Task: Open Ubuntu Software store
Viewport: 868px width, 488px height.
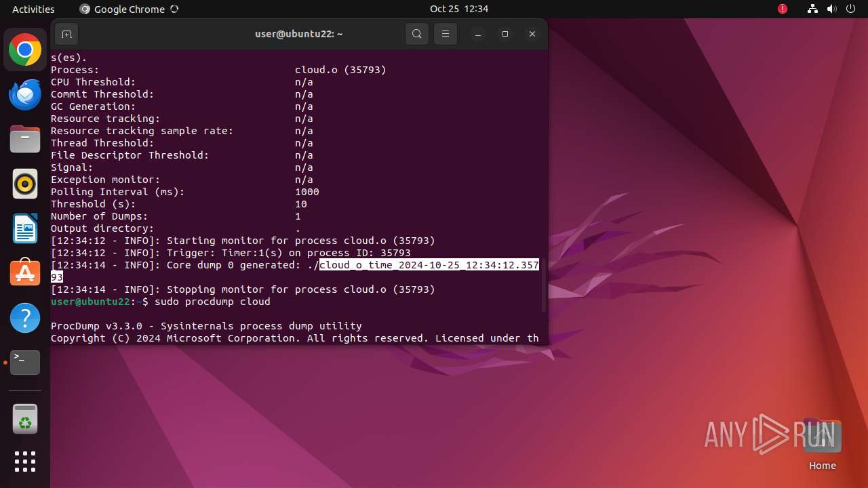Action: pyautogui.click(x=25, y=273)
